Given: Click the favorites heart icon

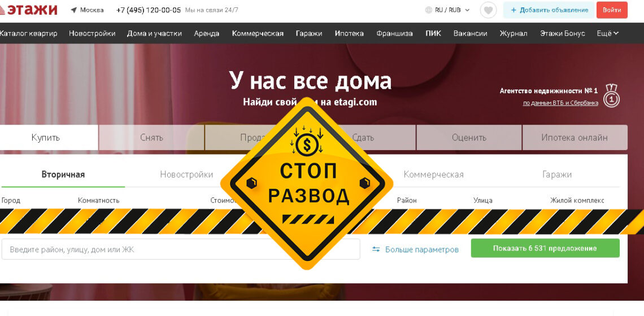Looking at the screenshot, I should [488, 10].
